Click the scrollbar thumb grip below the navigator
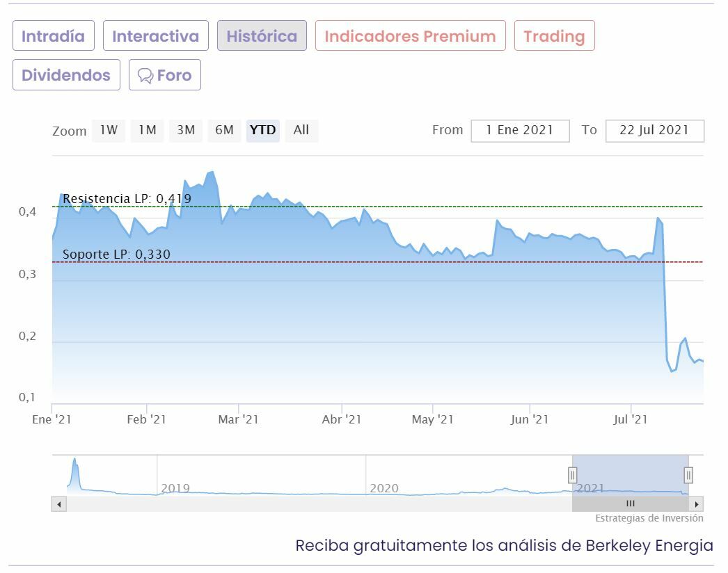 tap(630, 504)
